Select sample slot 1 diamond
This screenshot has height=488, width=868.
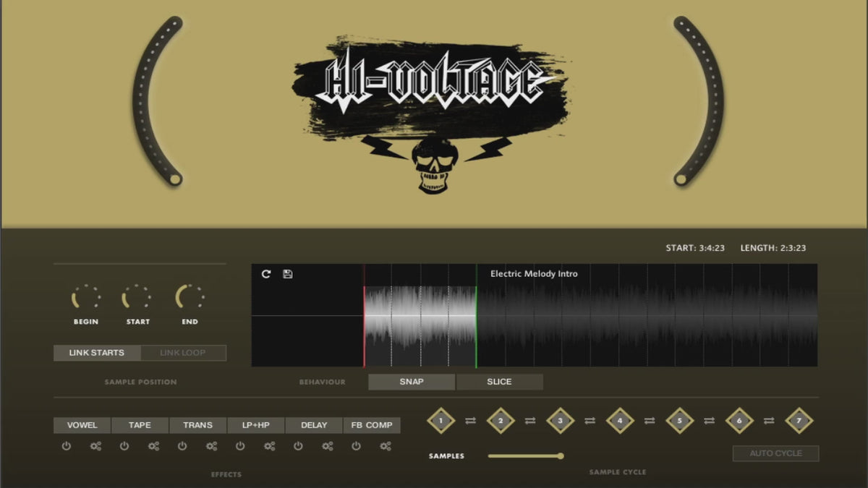(441, 420)
